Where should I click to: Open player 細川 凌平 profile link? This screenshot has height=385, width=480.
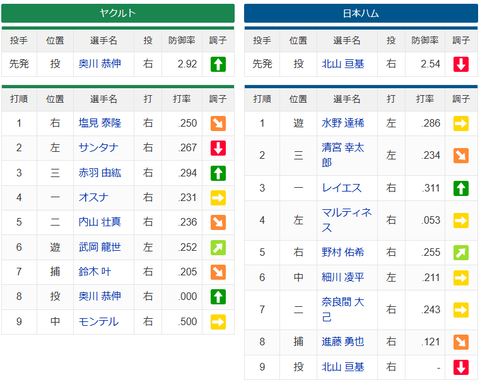click(343, 277)
